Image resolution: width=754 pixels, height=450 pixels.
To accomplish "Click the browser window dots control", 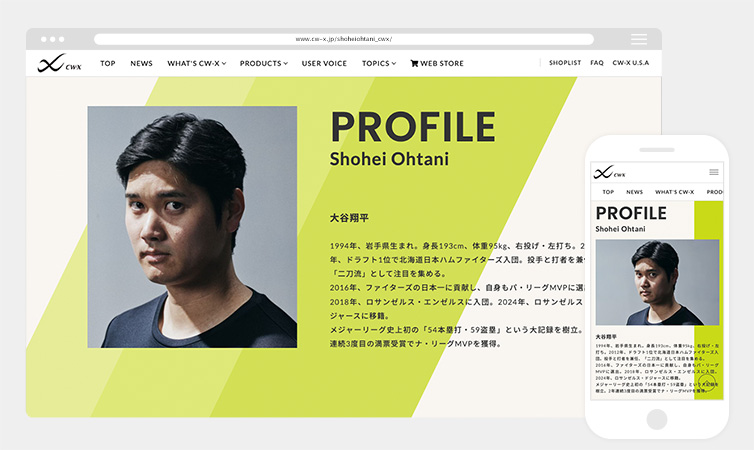I will pyautogui.click(x=52, y=39).
